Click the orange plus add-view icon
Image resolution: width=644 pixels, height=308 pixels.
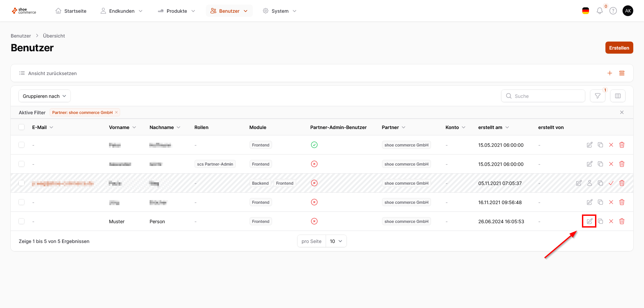pos(609,73)
